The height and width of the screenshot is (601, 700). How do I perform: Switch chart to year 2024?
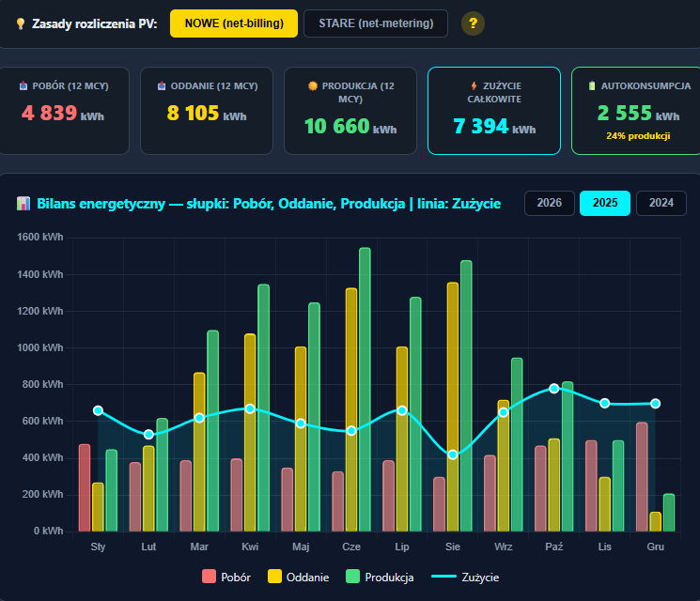coord(661,203)
